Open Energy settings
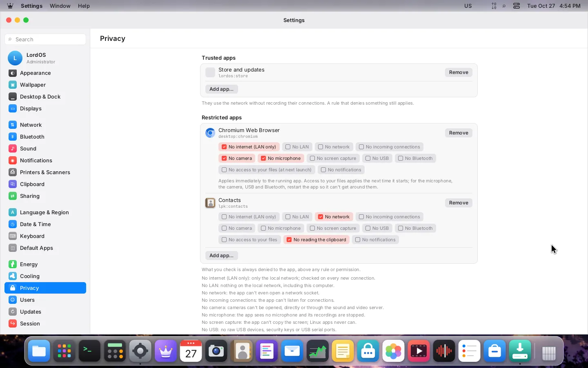The width and height of the screenshot is (588, 368). pyautogui.click(x=45, y=264)
